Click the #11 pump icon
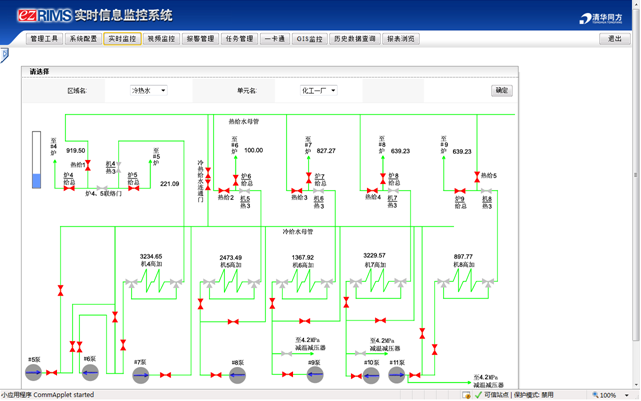The height and width of the screenshot is (401, 641). click(397, 375)
